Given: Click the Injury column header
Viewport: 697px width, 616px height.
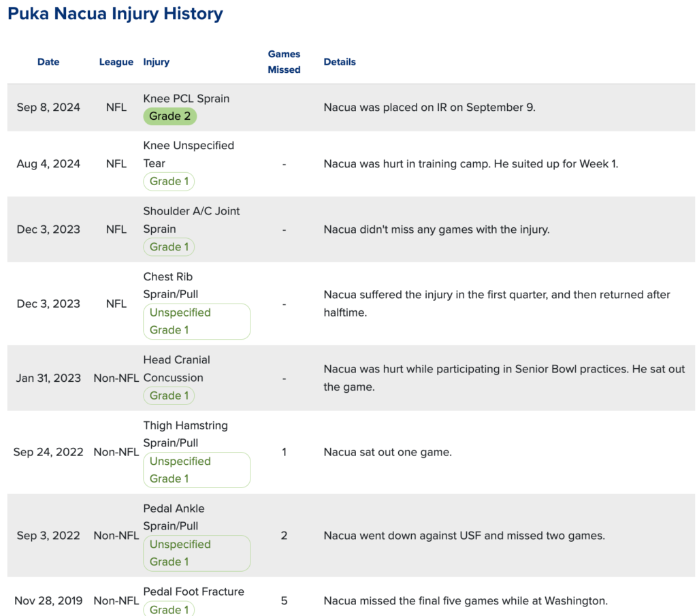Looking at the screenshot, I should (x=156, y=62).
